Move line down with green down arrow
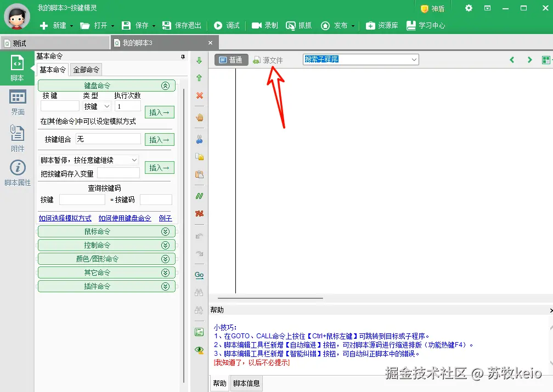Screen dimensions: 553x392 click(199, 60)
